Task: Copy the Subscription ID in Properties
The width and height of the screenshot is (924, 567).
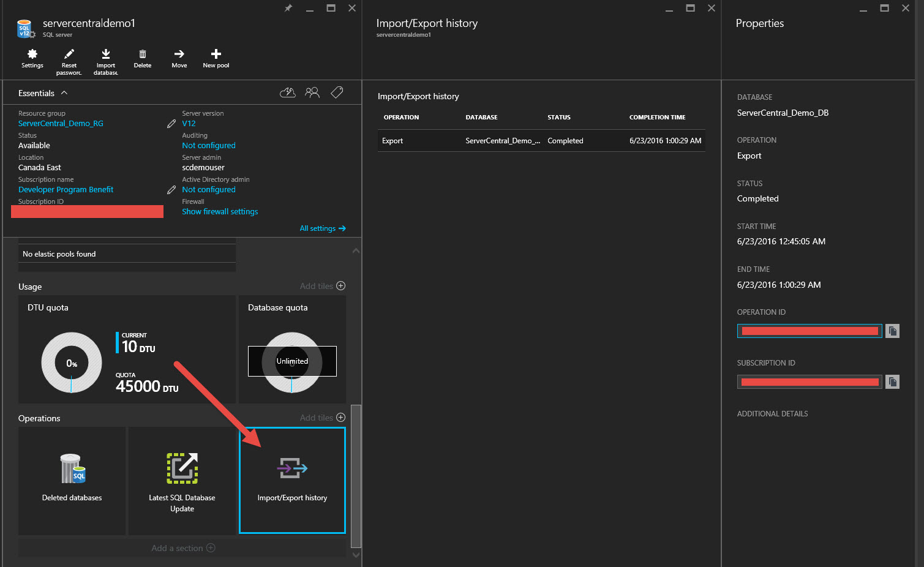Action: (893, 382)
